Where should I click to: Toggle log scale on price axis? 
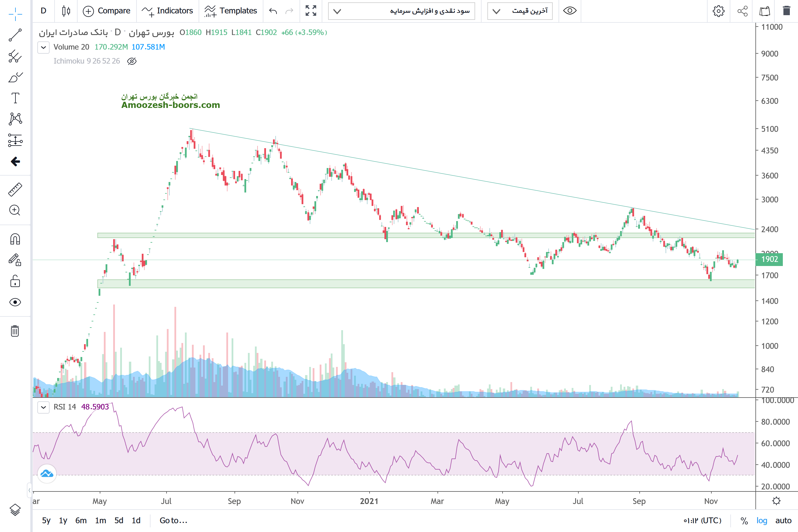pyautogui.click(x=761, y=520)
